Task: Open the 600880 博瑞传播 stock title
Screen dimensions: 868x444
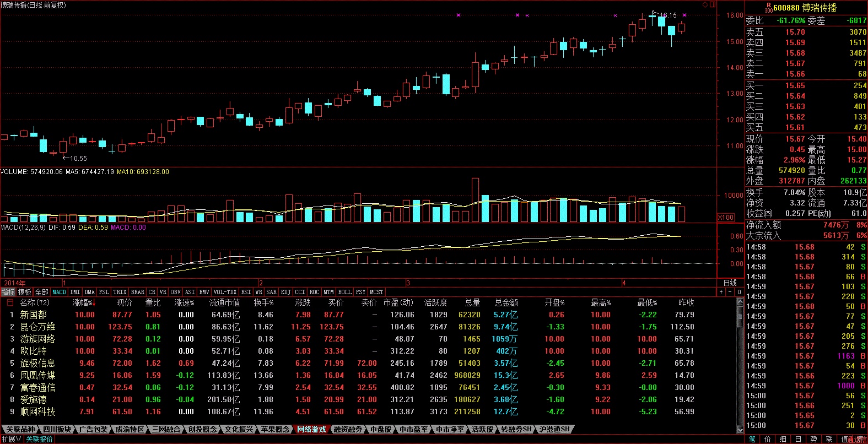Action: pyautogui.click(x=805, y=8)
